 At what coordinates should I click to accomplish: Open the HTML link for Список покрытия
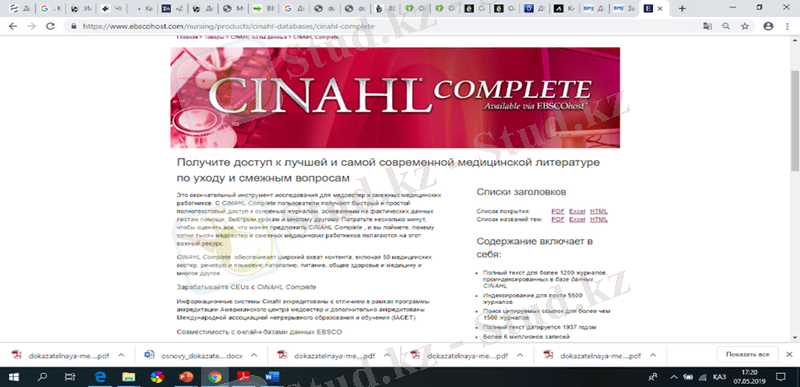[x=598, y=211]
